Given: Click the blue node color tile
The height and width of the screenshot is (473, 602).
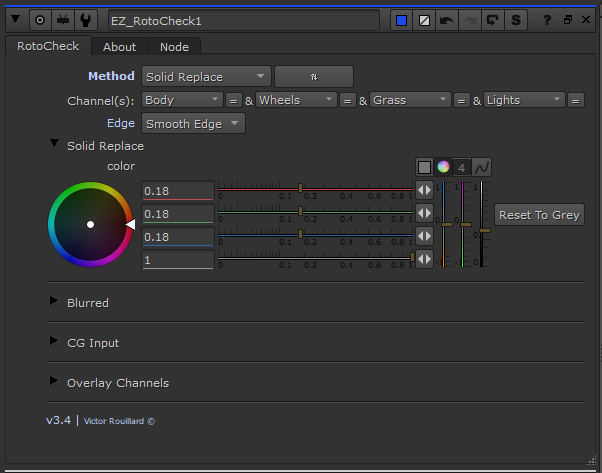Looking at the screenshot, I should (401, 20).
